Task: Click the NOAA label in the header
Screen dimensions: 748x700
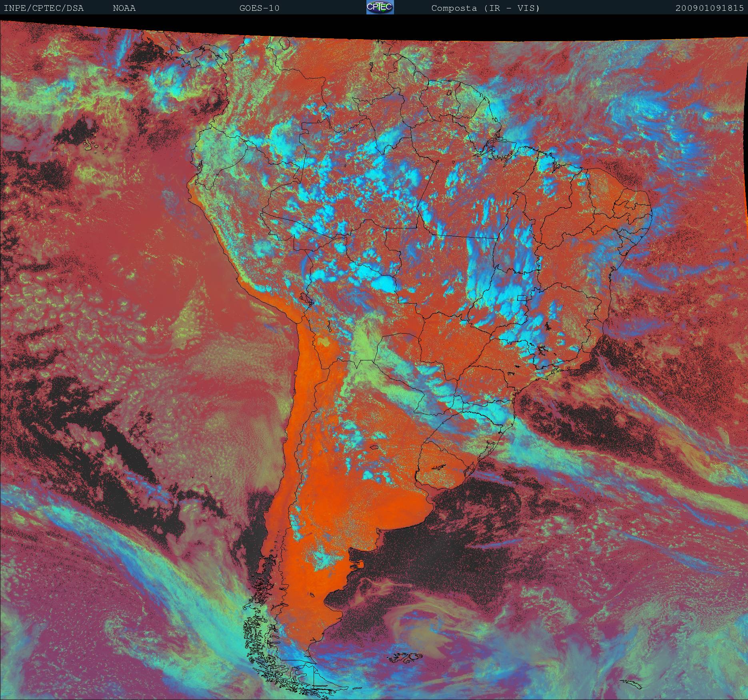Action: pos(124,8)
